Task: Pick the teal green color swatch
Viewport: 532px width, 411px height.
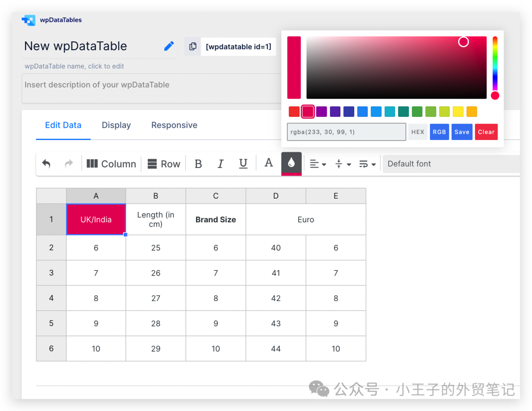Action: 403,112
